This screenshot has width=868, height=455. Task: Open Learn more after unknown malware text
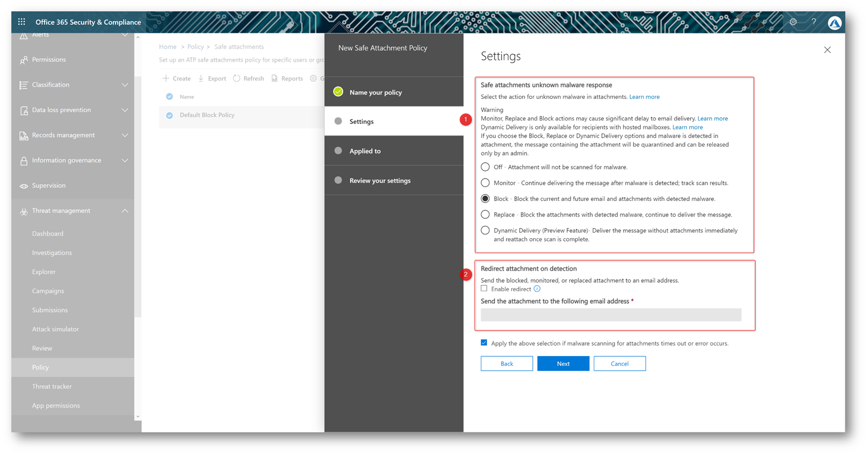[x=644, y=97]
